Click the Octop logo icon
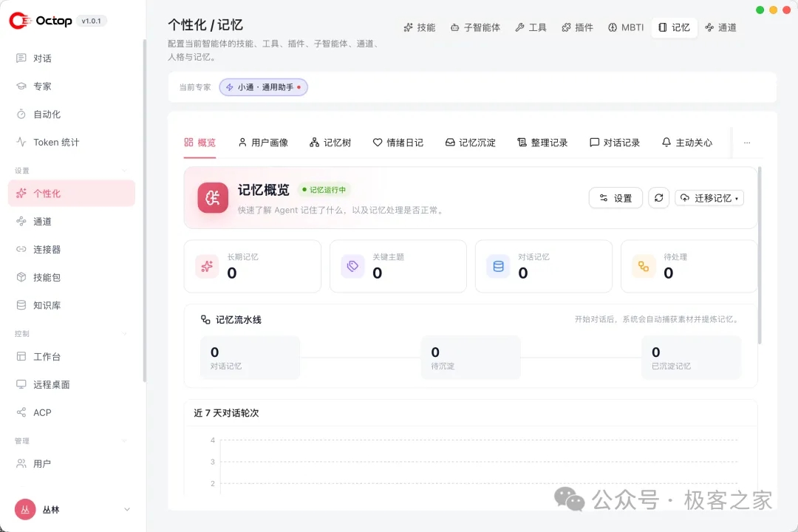 [x=20, y=21]
